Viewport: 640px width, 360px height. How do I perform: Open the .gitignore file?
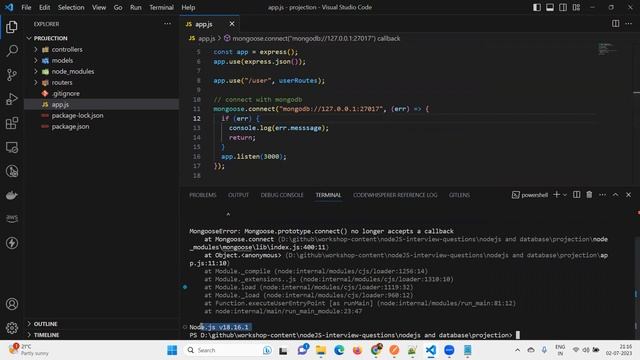(65, 93)
